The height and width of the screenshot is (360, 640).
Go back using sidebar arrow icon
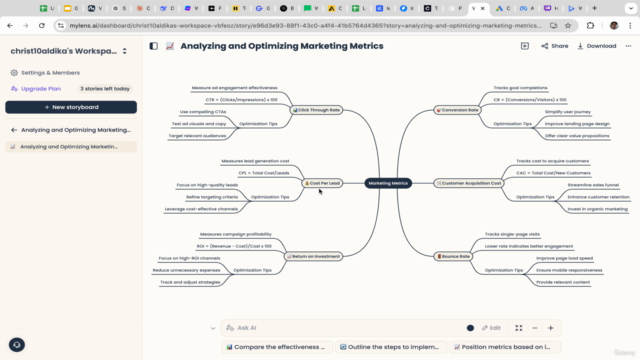pyautogui.click(x=14, y=130)
